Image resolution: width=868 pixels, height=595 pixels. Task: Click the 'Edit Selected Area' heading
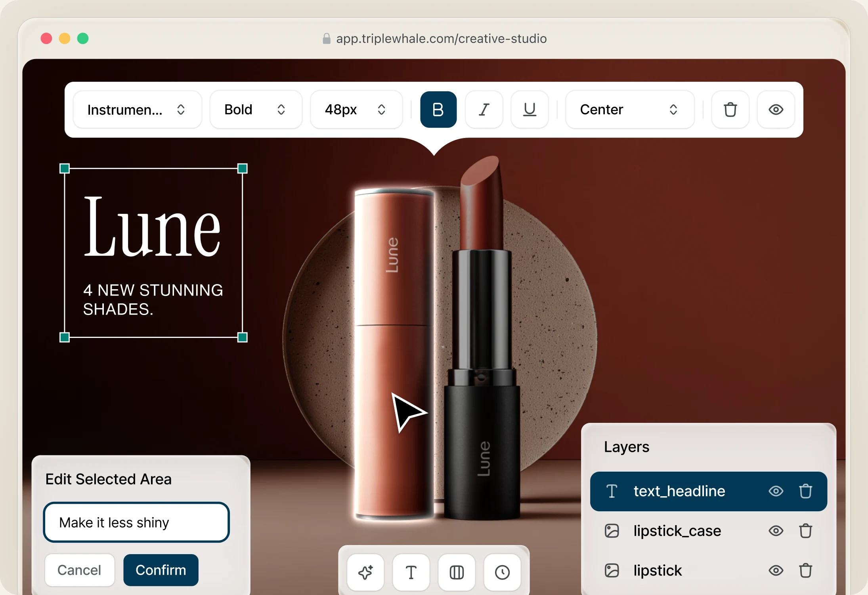tap(109, 479)
